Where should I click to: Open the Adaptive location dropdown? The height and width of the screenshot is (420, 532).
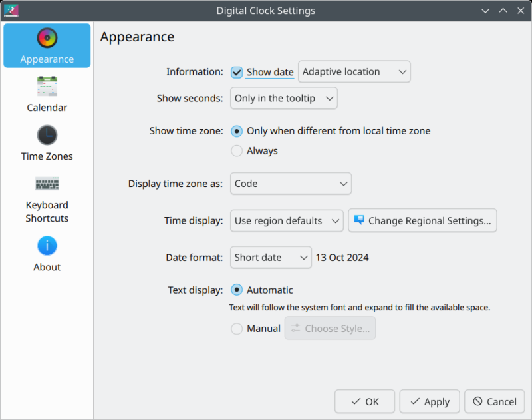pos(354,71)
